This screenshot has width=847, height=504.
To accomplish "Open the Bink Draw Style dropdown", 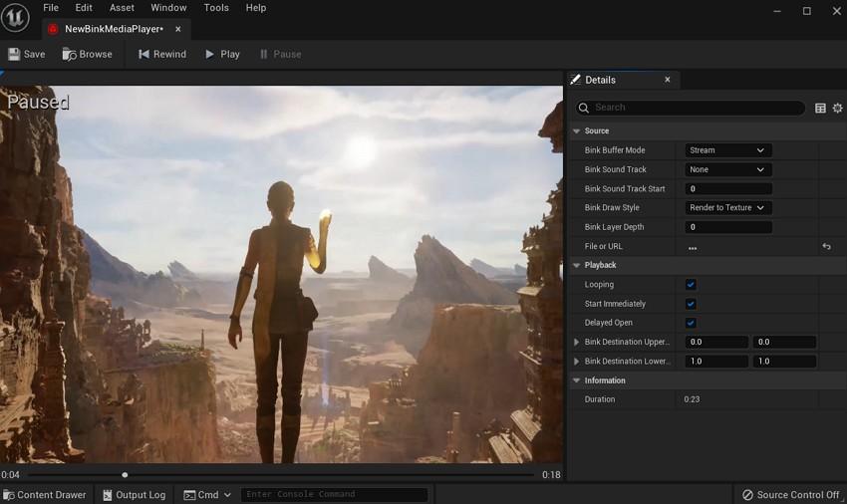I will coord(727,207).
